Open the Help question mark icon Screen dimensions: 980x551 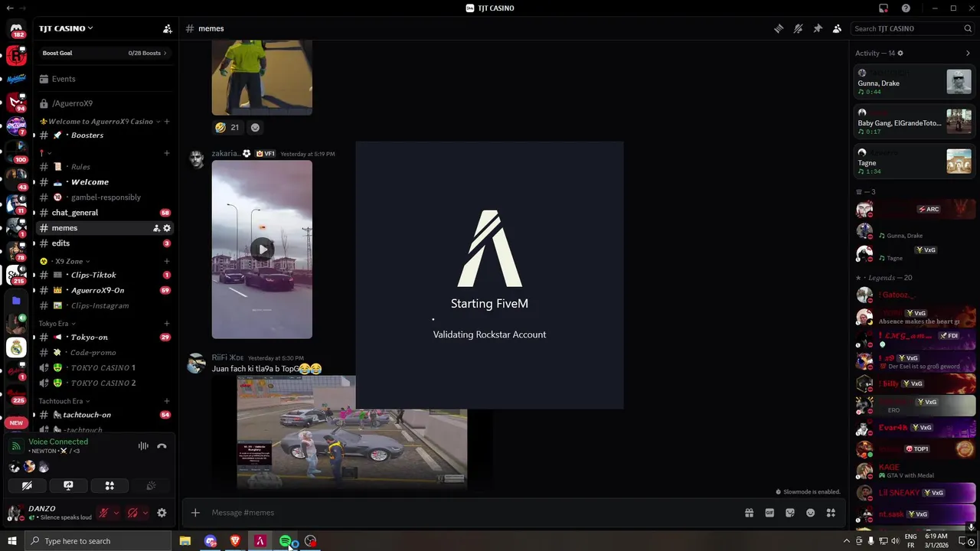(x=906, y=8)
